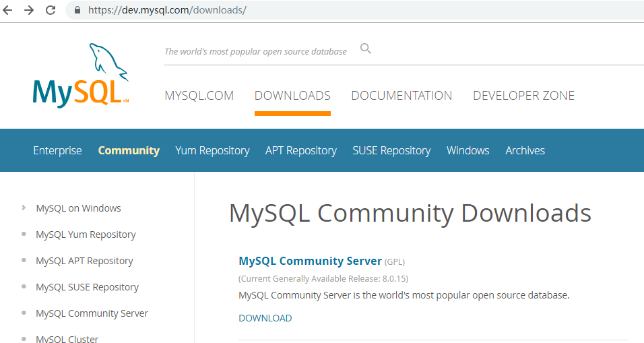Open Yum Repository in navigation bar
The image size is (644, 343).
point(212,151)
